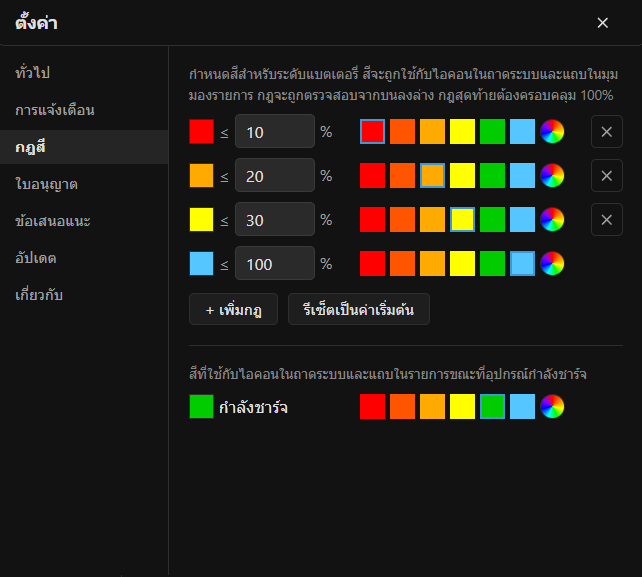Pick light blue palette swatch in 30% row

point(522,219)
